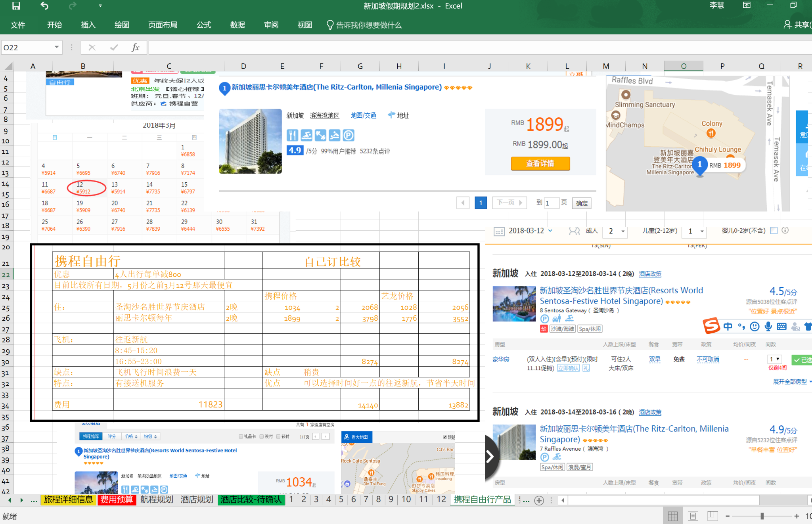The image size is (812, 524).
Task: Show previous sheet tab with left arrow
Action: tap(10, 500)
